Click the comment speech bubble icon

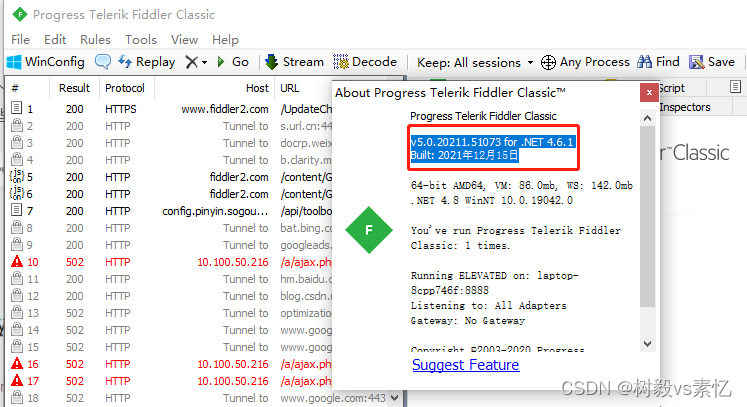pos(103,62)
